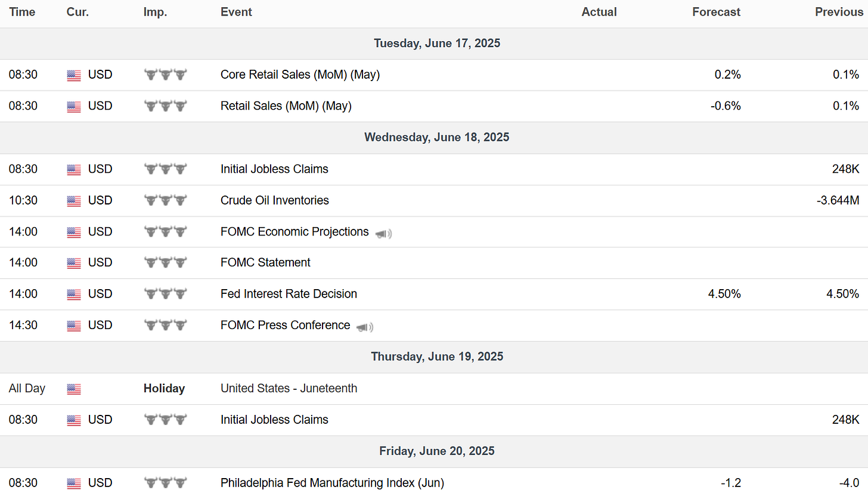Click the speaker icon beside FOMC Economic Projections

coord(383,233)
